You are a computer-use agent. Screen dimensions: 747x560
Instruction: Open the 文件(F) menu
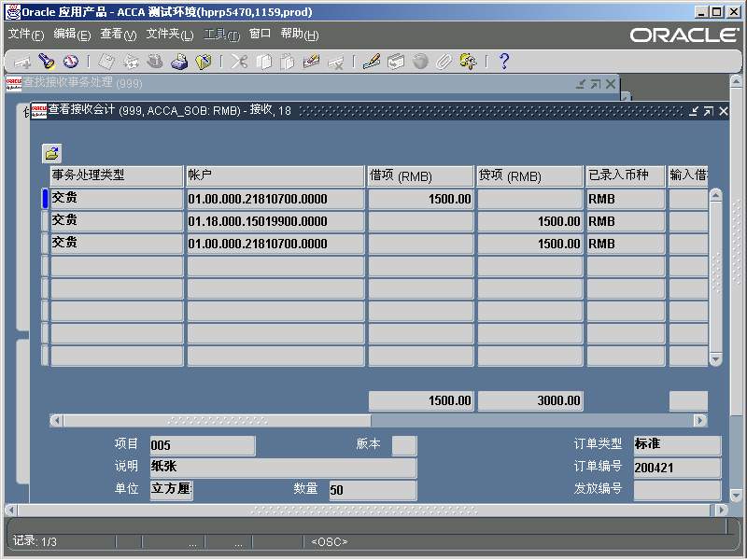[26, 35]
